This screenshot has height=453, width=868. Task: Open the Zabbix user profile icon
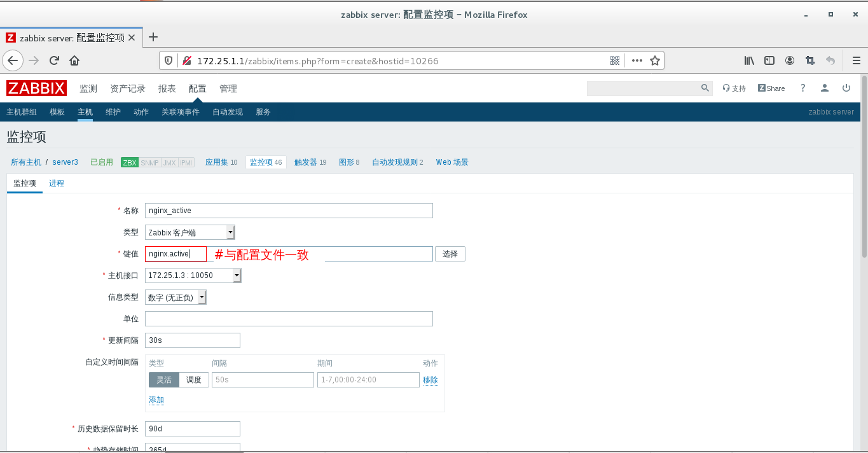tap(825, 88)
